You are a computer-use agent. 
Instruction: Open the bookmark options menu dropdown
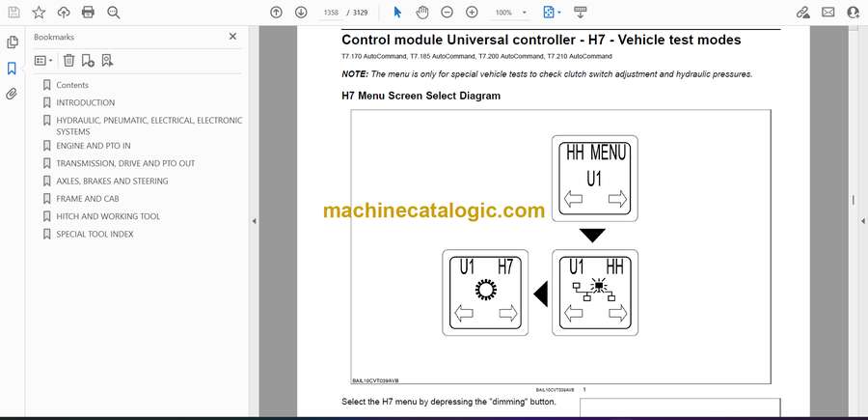(43, 61)
